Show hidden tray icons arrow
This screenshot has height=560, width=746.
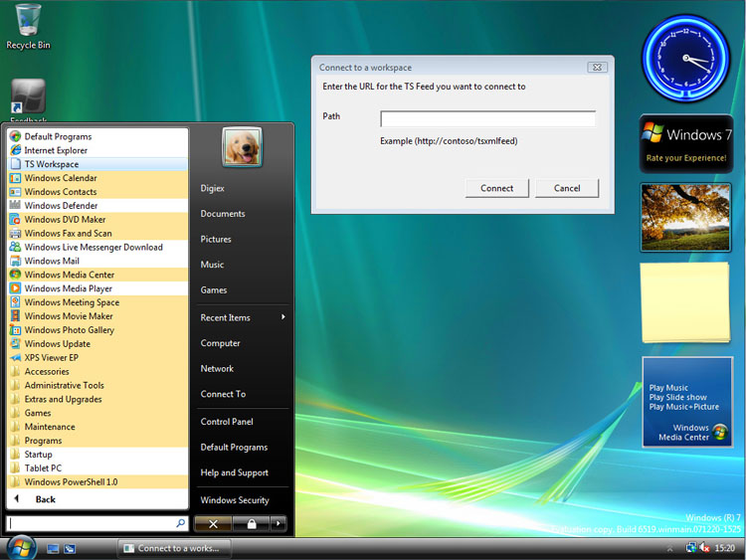click(x=669, y=549)
